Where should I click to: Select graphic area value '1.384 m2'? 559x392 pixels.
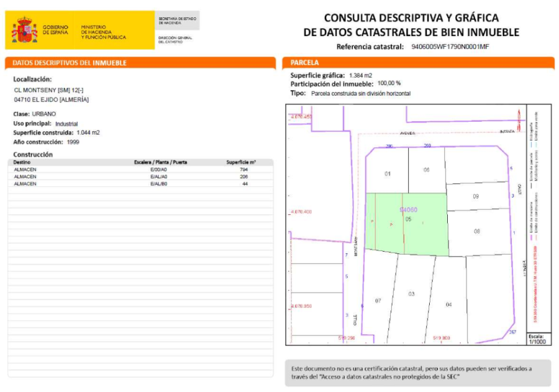coord(360,76)
